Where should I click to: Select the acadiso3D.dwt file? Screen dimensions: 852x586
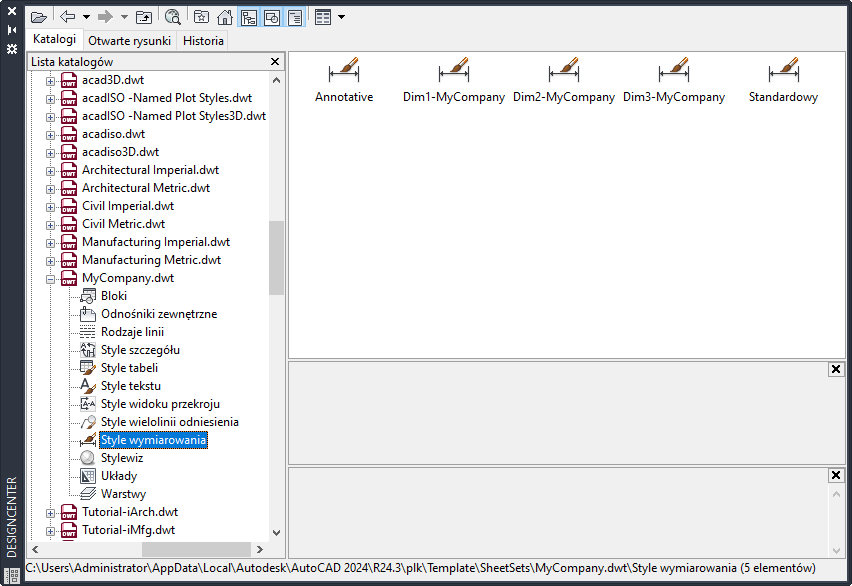click(x=121, y=152)
